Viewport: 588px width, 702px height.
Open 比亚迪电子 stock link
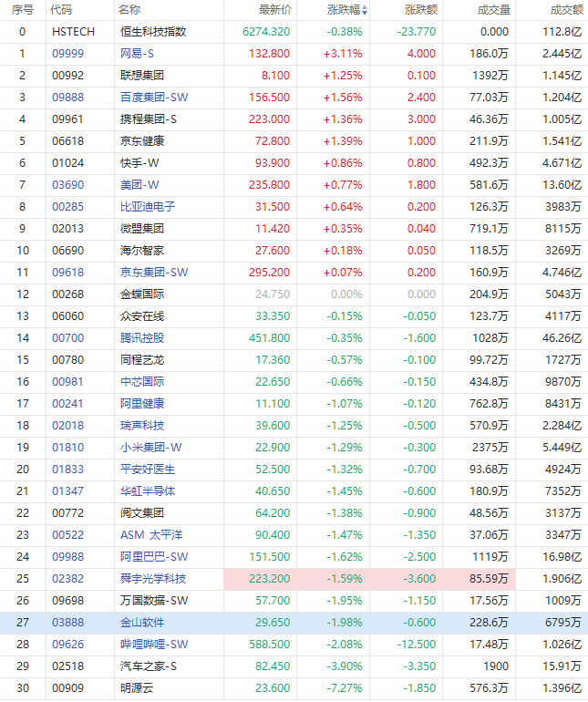click(148, 207)
